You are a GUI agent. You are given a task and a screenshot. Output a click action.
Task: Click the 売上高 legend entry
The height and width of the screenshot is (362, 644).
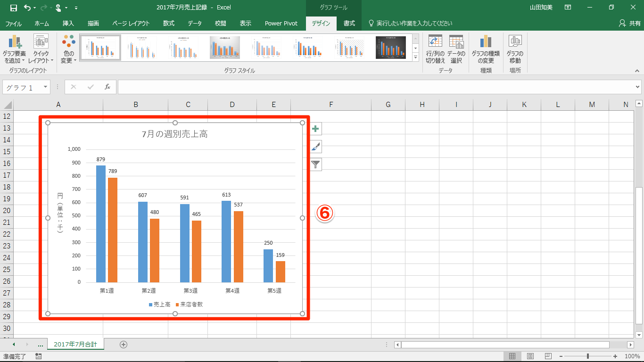[x=160, y=304]
